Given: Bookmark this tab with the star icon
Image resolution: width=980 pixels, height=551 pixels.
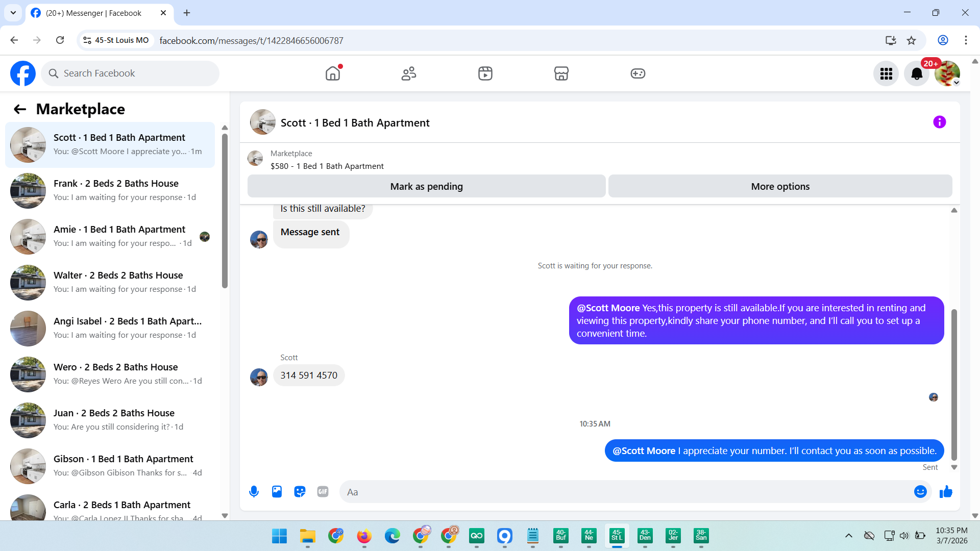Looking at the screenshot, I should [x=912, y=40].
